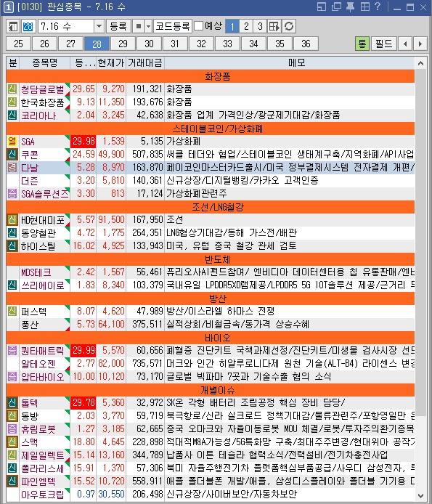
Task: Sort by the 현재가 column header
Action: pos(111,62)
